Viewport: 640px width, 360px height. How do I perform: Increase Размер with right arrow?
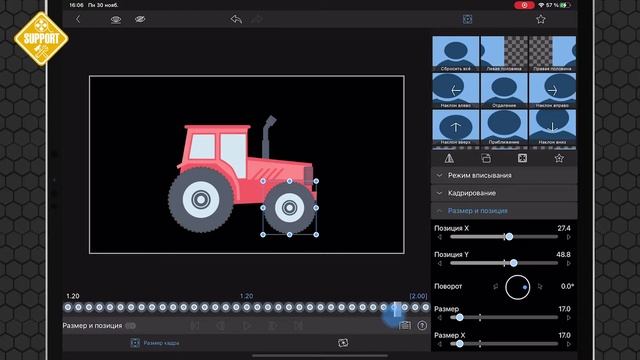click(569, 318)
